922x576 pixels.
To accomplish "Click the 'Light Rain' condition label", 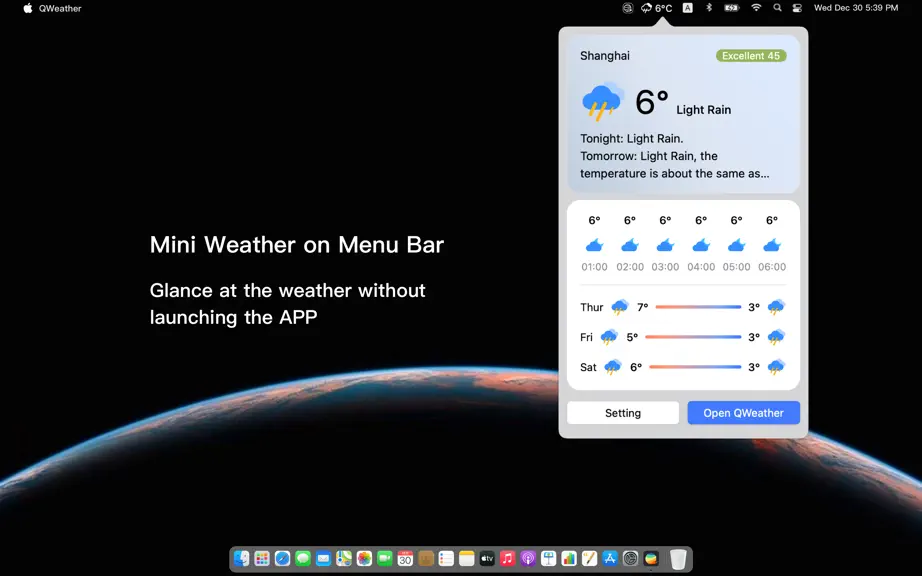I will tap(703, 110).
